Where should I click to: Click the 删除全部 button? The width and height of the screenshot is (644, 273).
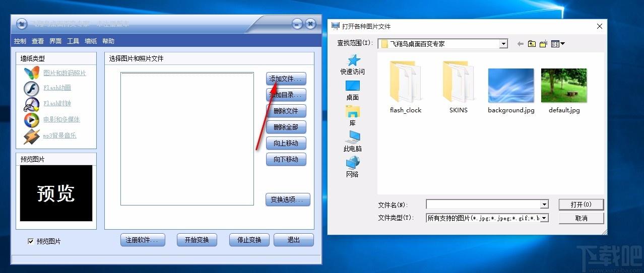pyautogui.click(x=286, y=127)
